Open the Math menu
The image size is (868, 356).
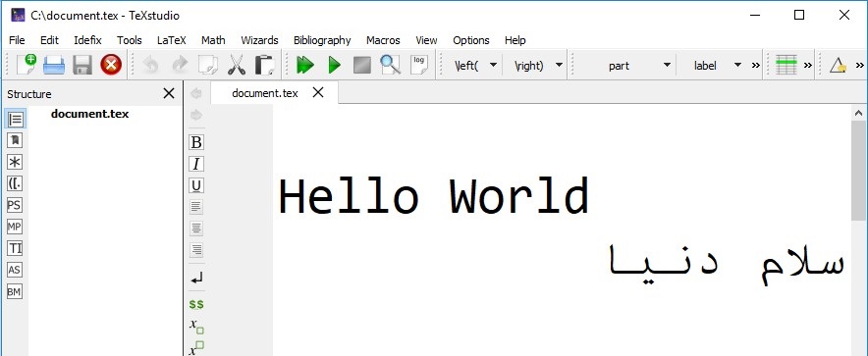[213, 40]
